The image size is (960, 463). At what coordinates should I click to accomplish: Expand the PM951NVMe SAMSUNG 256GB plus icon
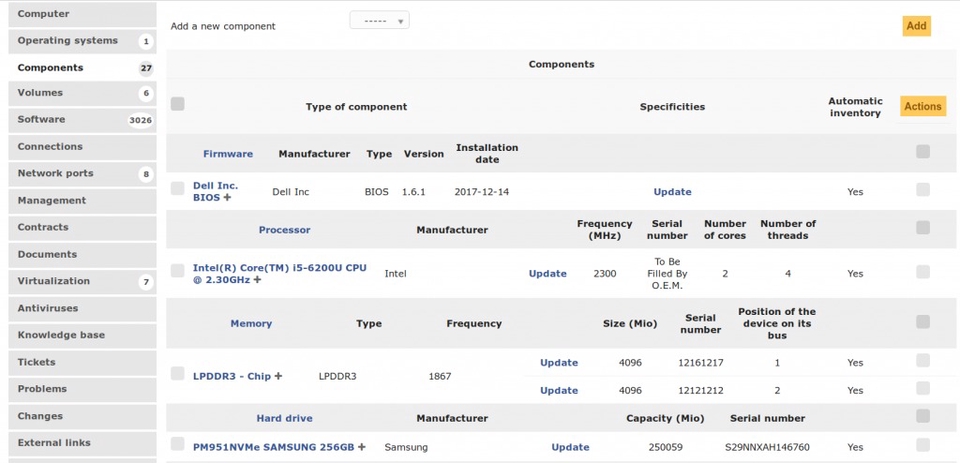pyautogui.click(x=362, y=447)
